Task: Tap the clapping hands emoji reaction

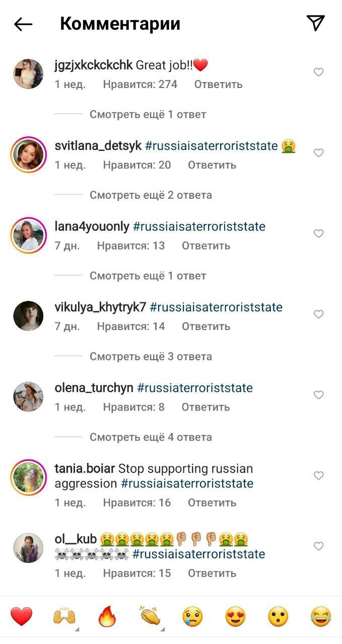Action: click(x=150, y=616)
